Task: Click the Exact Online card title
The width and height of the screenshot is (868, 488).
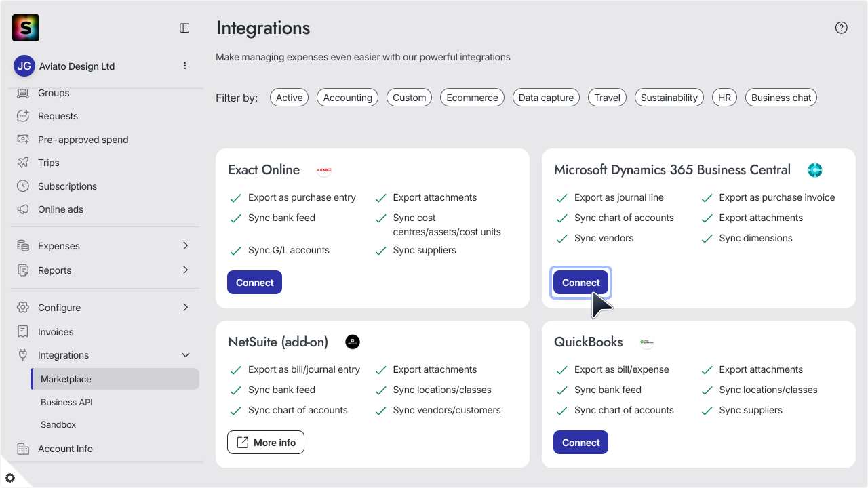Action: (x=264, y=169)
